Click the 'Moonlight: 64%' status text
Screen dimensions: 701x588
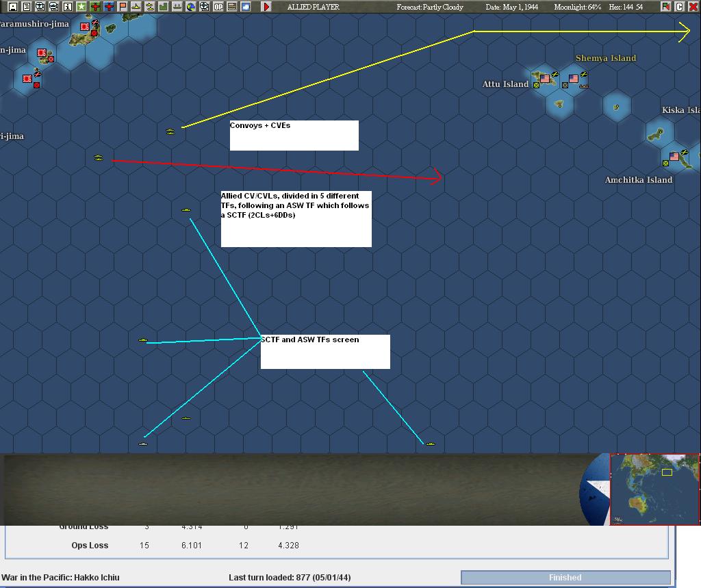pyautogui.click(x=577, y=7)
